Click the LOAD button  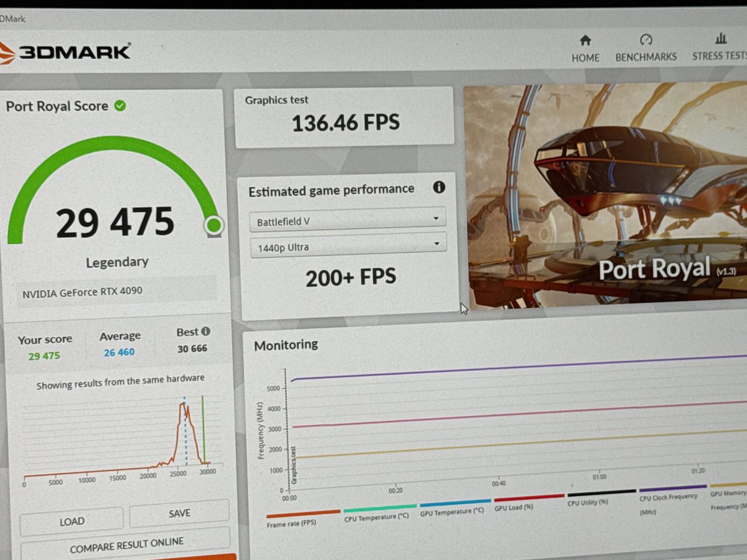[72, 521]
